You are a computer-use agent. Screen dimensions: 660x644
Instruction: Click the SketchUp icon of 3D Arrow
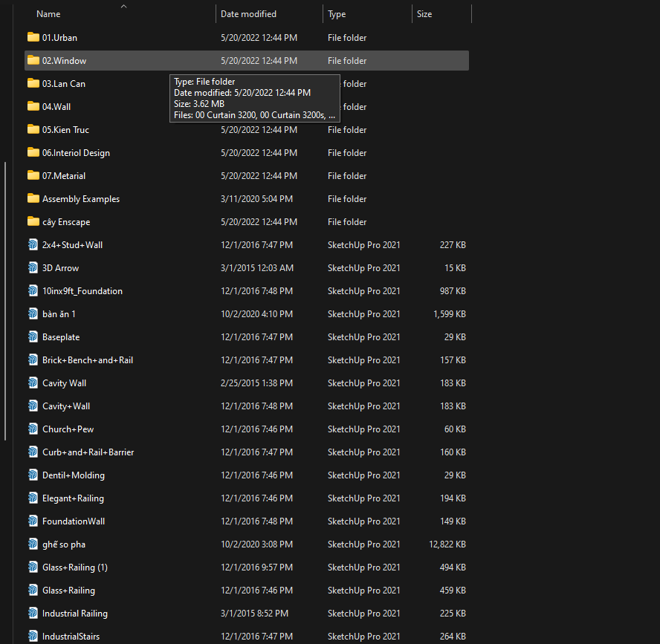[x=33, y=267]
